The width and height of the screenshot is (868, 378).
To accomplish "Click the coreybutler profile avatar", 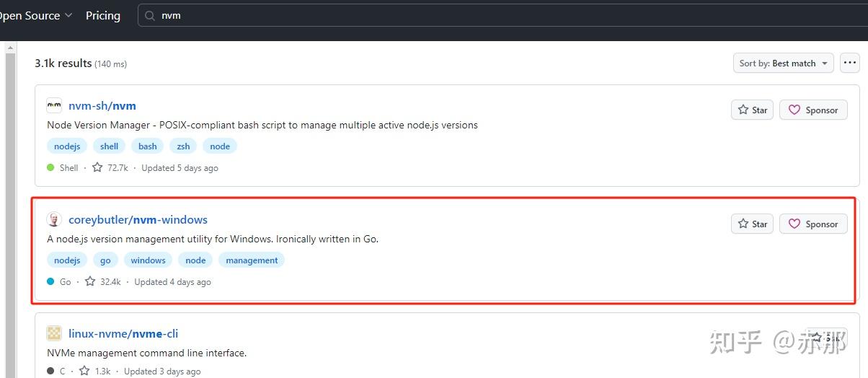I will coord(54,219).
